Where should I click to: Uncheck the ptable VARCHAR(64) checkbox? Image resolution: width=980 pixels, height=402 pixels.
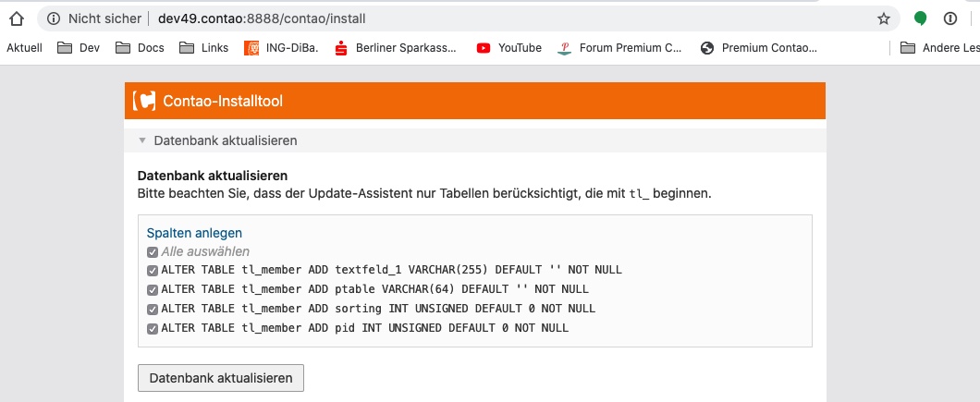153,289
